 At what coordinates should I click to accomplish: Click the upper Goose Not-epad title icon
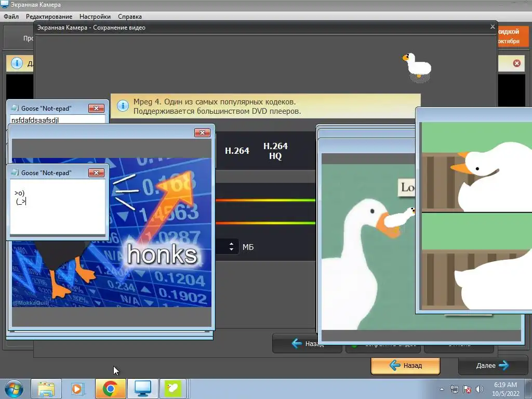pyautogui.click(x=15, y=108)
